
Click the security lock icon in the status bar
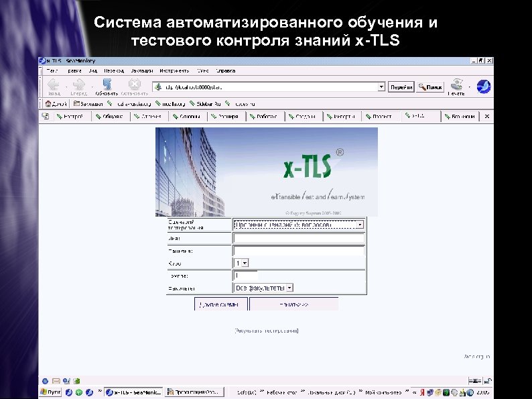488,381
